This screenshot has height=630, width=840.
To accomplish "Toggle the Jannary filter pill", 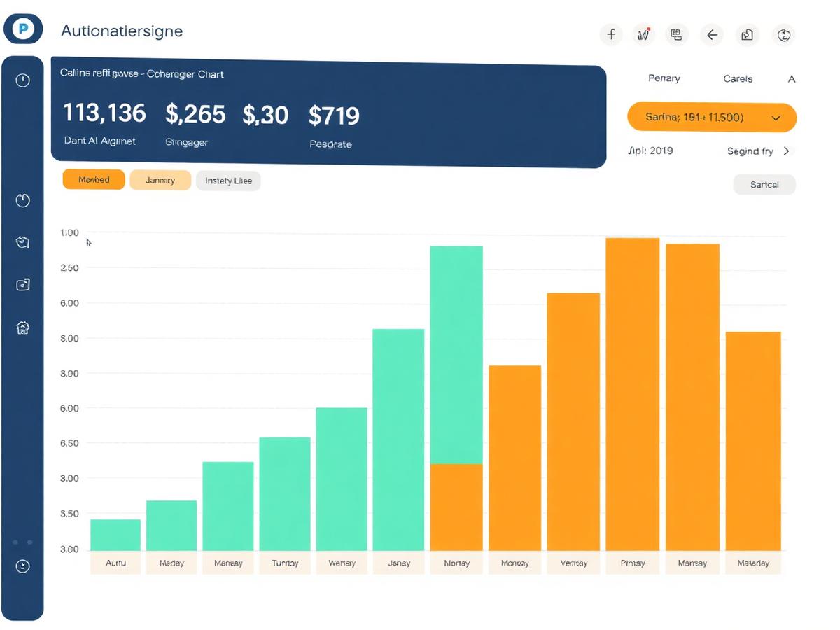I will (160, 180).
